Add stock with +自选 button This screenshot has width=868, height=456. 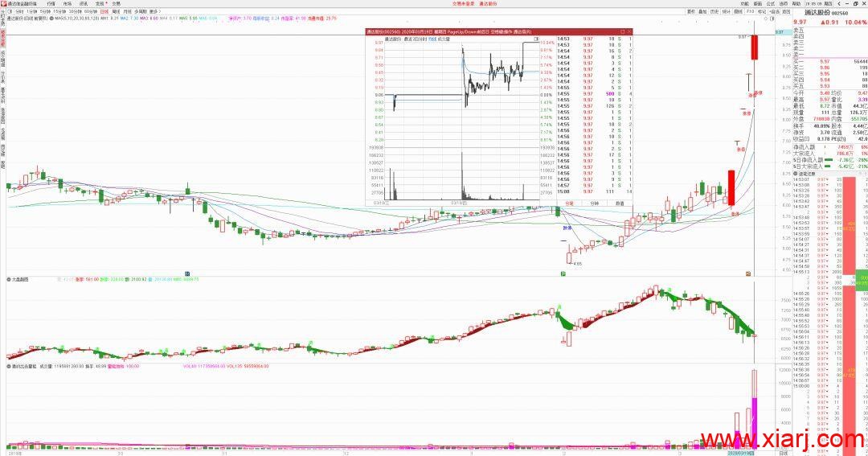click(x=774, y=11)
